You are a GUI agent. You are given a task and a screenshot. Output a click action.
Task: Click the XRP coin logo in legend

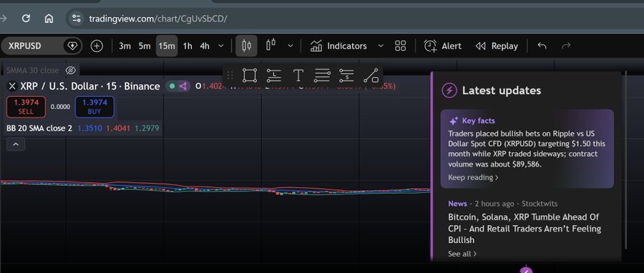(x=12, y=86)
